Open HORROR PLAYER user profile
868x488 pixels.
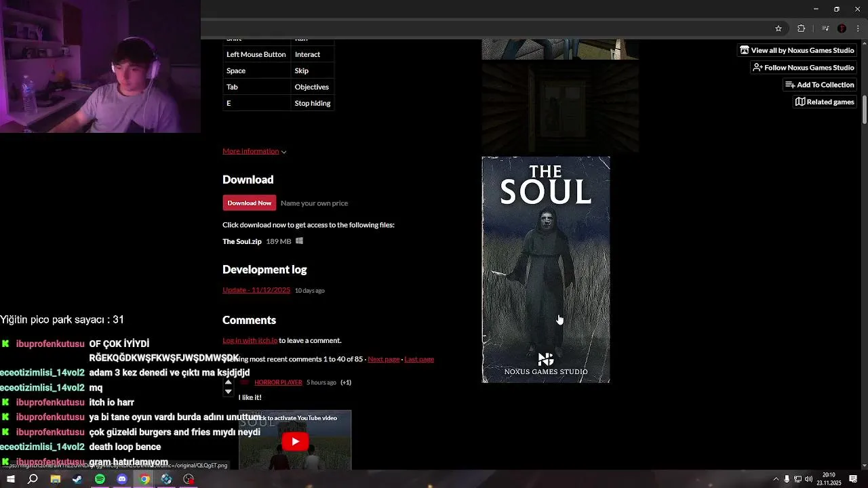278,382
